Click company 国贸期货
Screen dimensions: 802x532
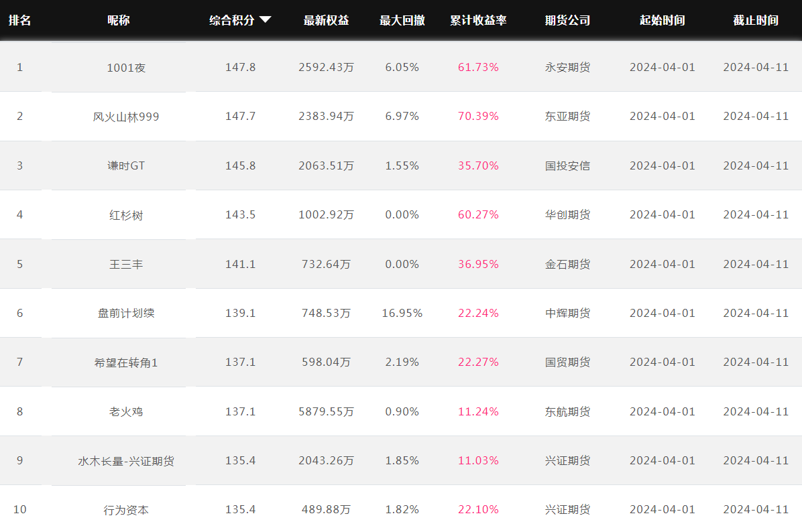pyautogui.click(x=568, y=362)
